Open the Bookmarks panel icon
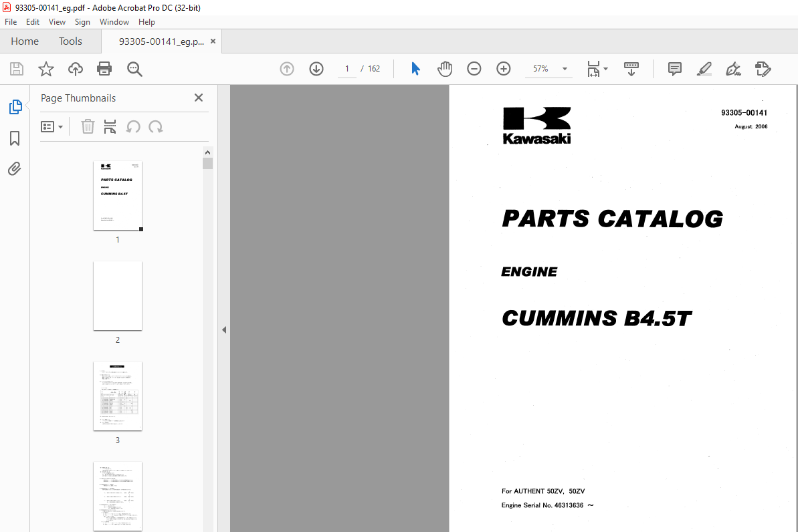This screenshot has width=798, height=532. (x=15, y=138)
